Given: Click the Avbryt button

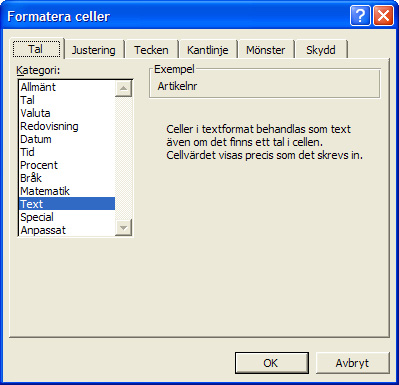Looking at the screenshot, I should [352, 363].
